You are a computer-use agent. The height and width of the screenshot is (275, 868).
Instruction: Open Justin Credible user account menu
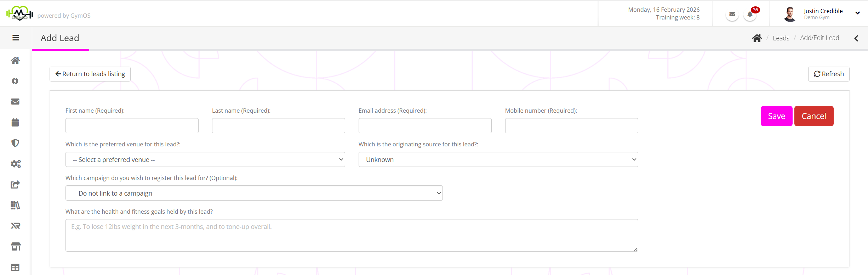point(822,14)
